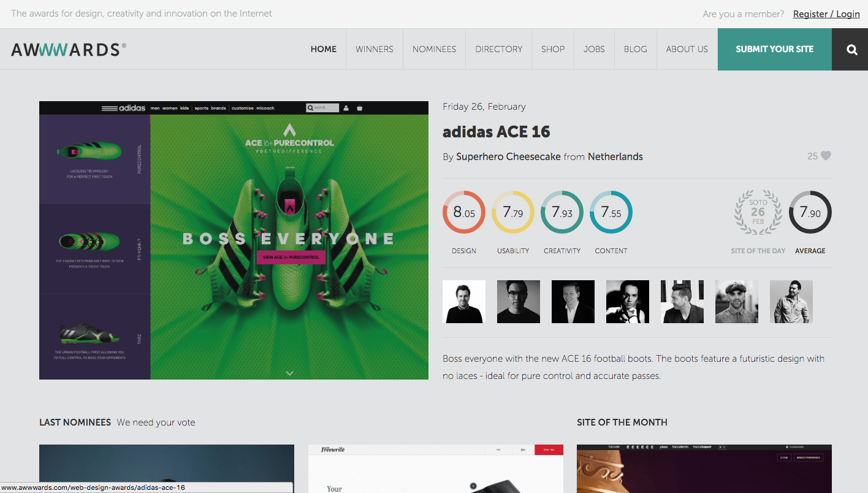
Task: Click the DESIGN label under score
Action: [x=464, y=251]
